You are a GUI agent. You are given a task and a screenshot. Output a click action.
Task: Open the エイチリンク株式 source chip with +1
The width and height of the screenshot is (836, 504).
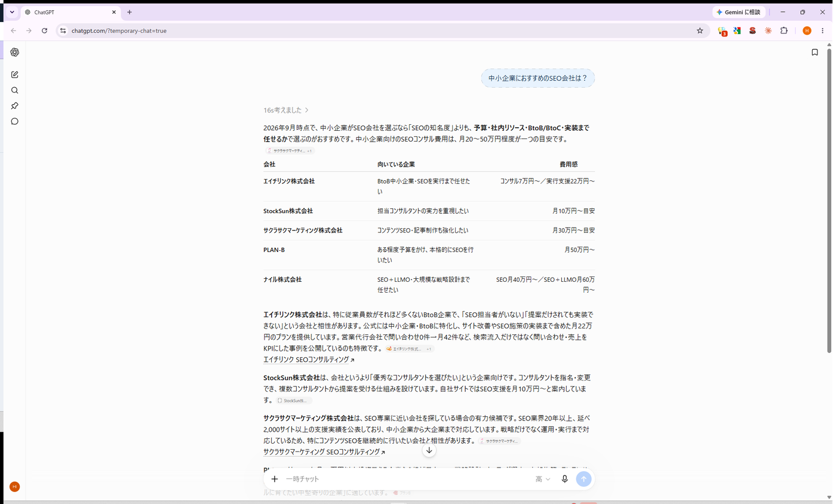coord(409,349)
